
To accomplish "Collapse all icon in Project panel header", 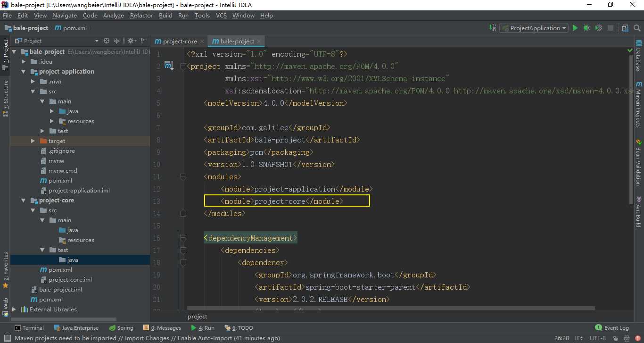I will coord(116,41).
